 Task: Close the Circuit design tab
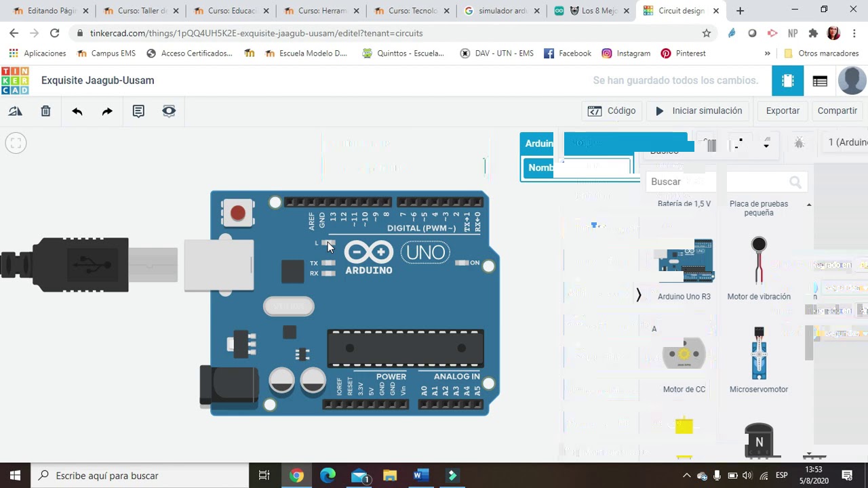[716, 11]
